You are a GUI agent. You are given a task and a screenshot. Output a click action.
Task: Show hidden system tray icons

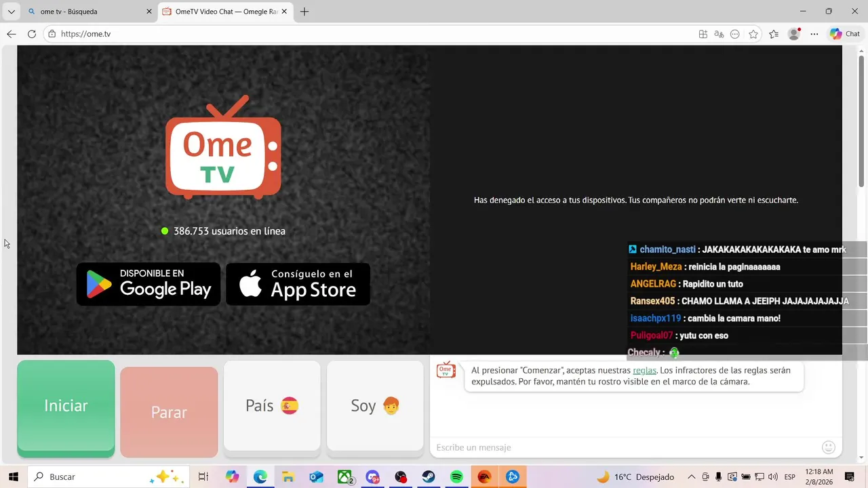coord(691,476)
